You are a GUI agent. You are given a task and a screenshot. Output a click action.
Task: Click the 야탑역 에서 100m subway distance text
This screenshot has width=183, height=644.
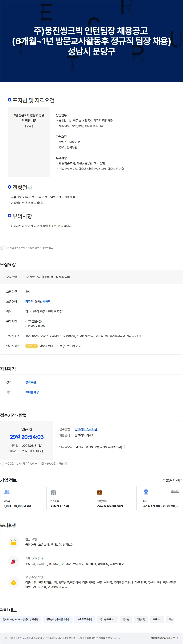60,346
